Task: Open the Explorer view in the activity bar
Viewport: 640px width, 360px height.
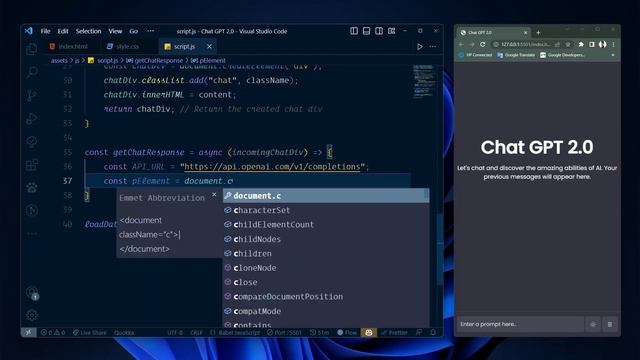Action: coord(32,49)
